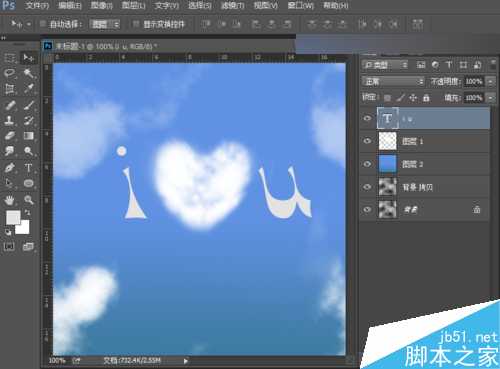Open the auto-select 图层 dropdown
500x369 pixels.
105,24
